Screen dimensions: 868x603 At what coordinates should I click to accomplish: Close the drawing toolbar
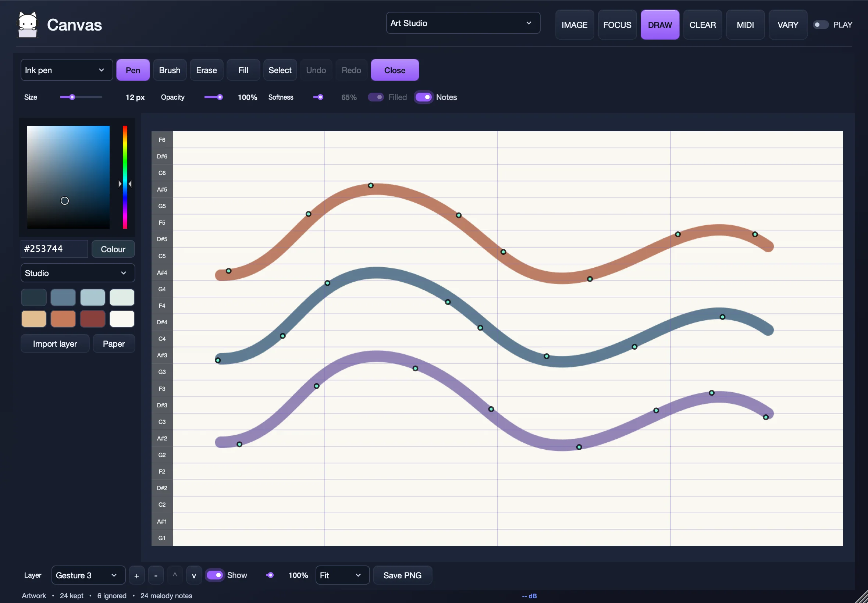coord(395,70)
